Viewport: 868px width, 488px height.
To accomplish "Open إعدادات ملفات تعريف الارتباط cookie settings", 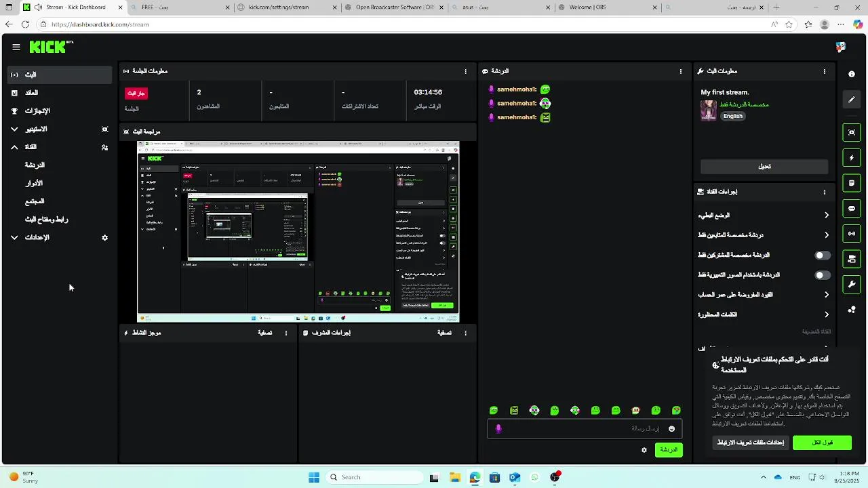I will click(x=751, y=443).
